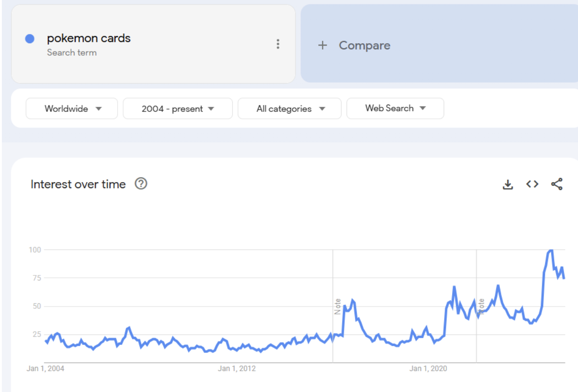Open the 2004 - present time range dropdown
Viewport: 578px width, 392px height.
click(177, 109)
